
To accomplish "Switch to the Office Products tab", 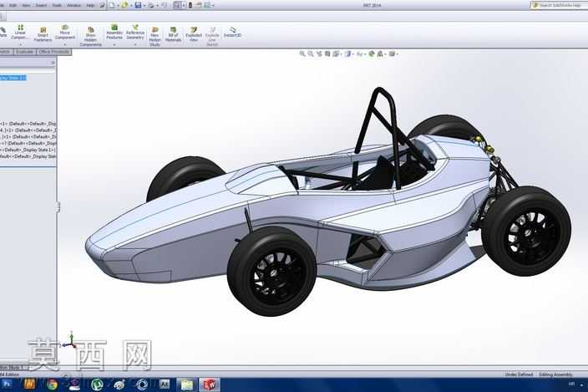I will click(53, 52).
